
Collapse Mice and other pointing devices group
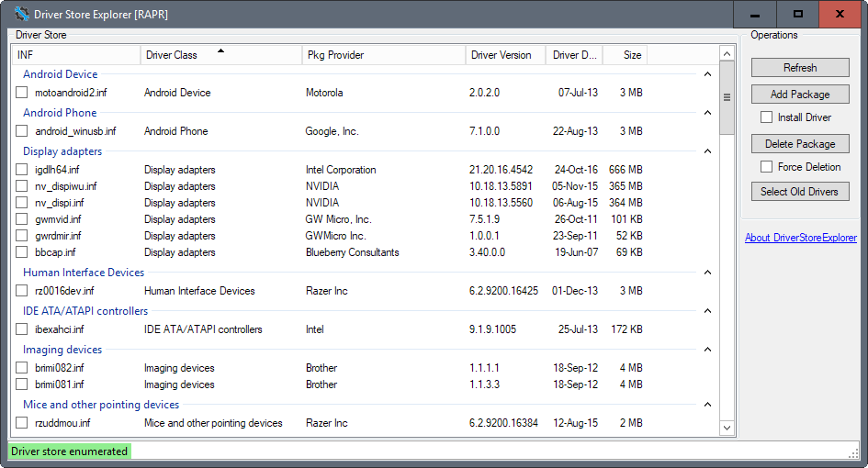click(x=707, y=405)
